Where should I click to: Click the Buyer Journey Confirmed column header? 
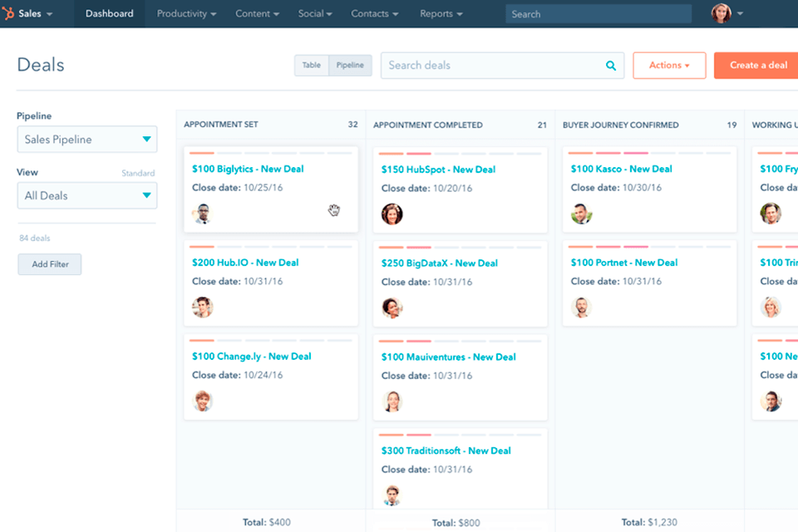pyautogui.click(x=649, y=125)
